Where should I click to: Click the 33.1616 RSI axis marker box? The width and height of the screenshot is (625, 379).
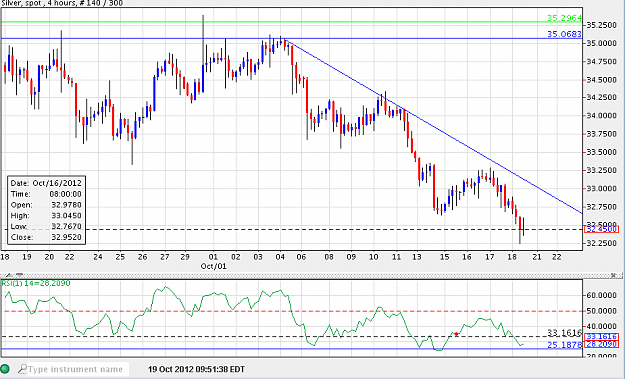click(x=602, y=337)
